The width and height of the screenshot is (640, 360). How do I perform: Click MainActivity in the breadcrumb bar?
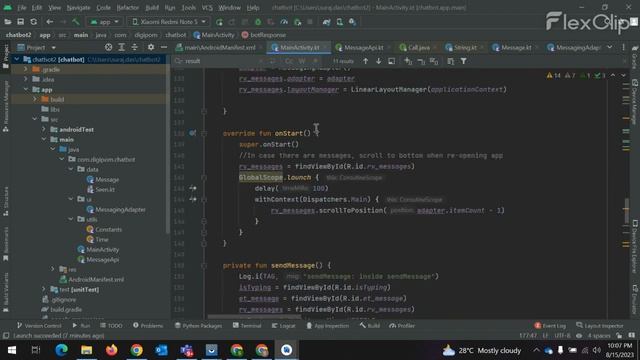[214, 35]
